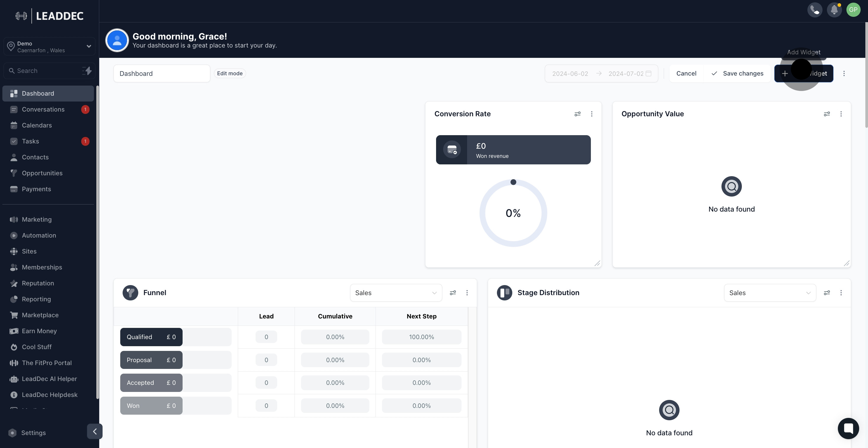Open Funnel widget filter settings icon
The height and width of the screenshot is (448, 868).
click(x=453, y=293)
